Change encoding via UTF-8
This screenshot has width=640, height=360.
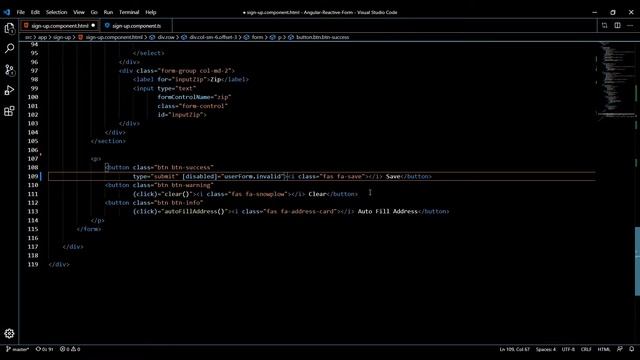click(x=568, y=349)
